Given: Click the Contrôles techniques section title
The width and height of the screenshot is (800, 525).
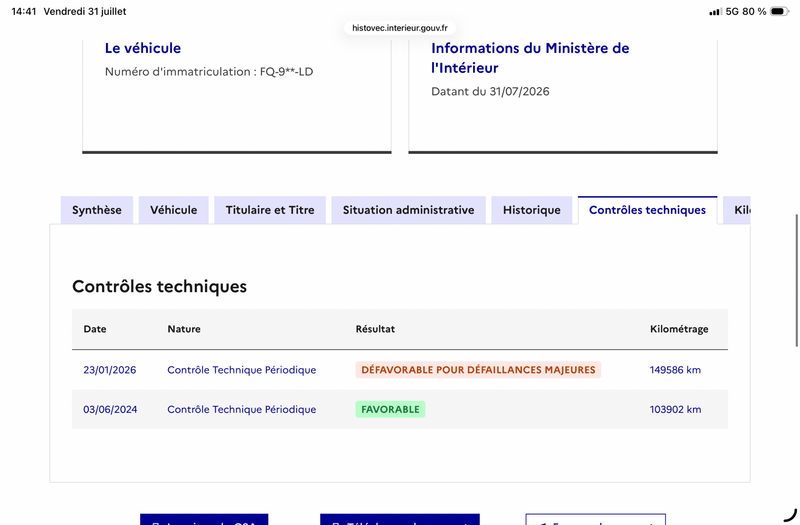Looking at the screenshot, I should (159, 286).
